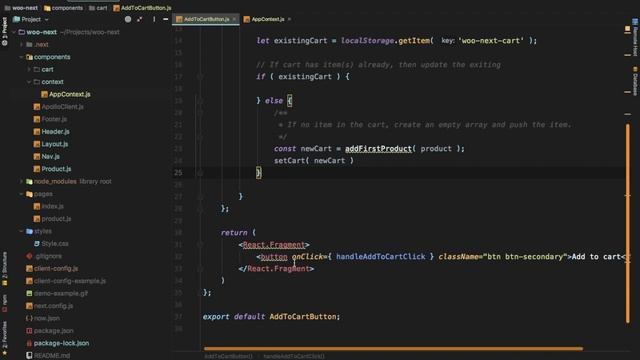Expand the cart folder
This screenshot has width=640, height=360.
pos(29,69)
